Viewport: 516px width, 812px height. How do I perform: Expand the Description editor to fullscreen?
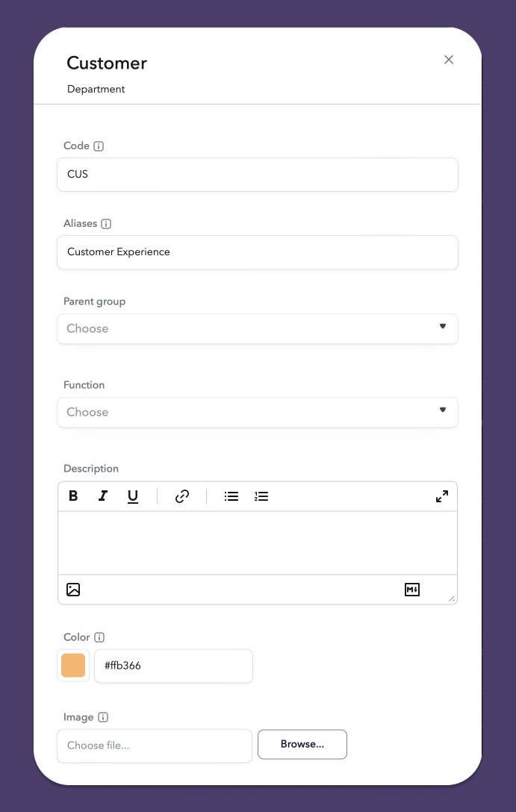coord(442,496)
